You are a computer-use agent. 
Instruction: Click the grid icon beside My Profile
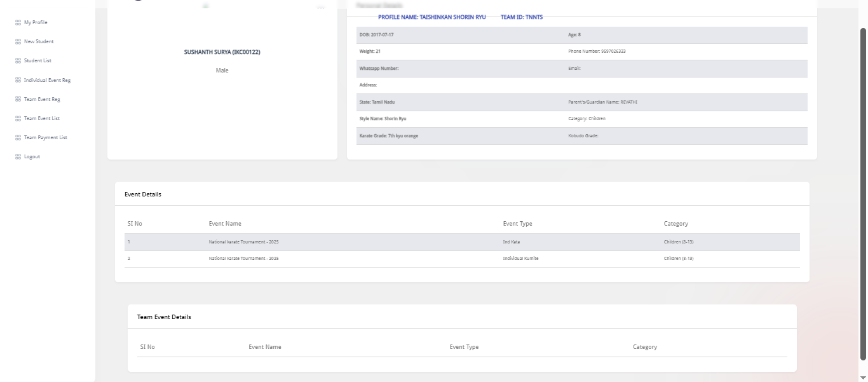point(18,23)
